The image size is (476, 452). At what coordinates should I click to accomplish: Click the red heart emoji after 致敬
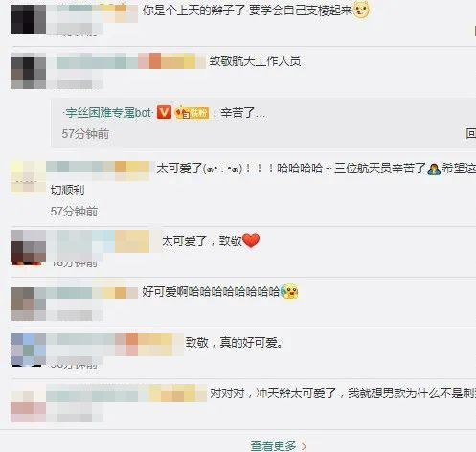pos(251,240)
